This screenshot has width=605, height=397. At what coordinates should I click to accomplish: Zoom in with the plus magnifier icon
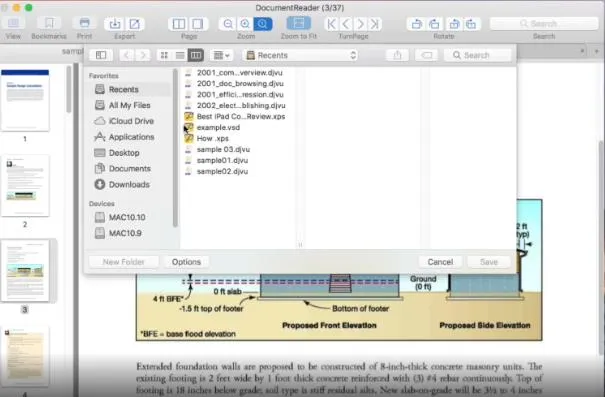tap(245, 24)
